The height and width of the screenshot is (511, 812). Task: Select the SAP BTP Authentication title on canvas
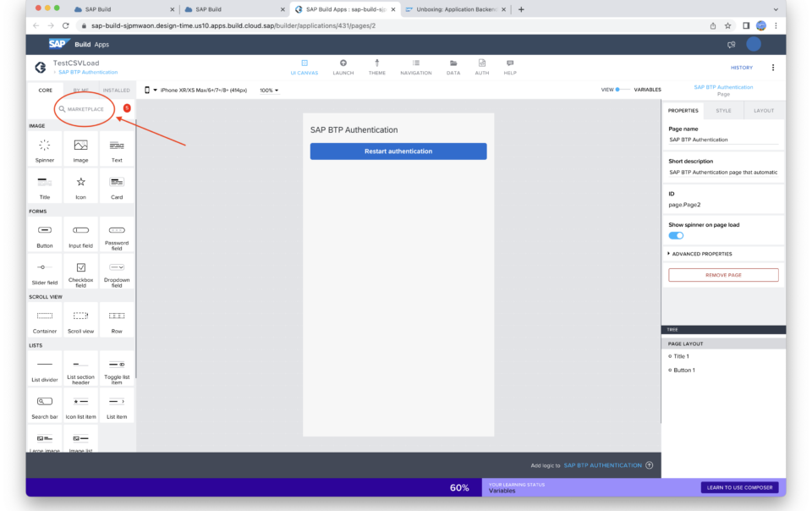point(354,130)
